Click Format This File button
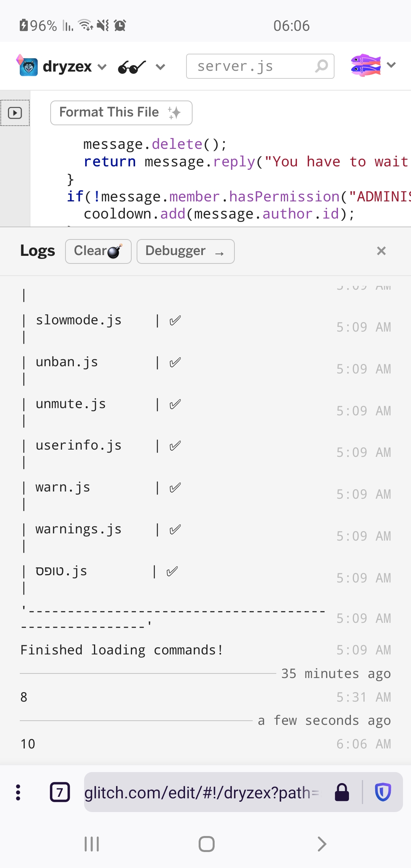Image resolution: width=411 pixels, height=868 pixels. tap(121, 113)
